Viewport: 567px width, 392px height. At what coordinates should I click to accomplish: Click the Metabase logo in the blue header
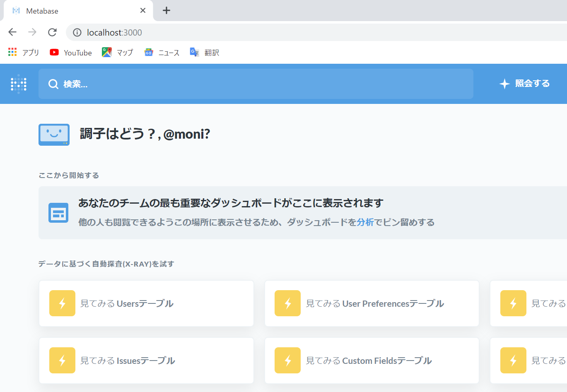pos(19,84)
